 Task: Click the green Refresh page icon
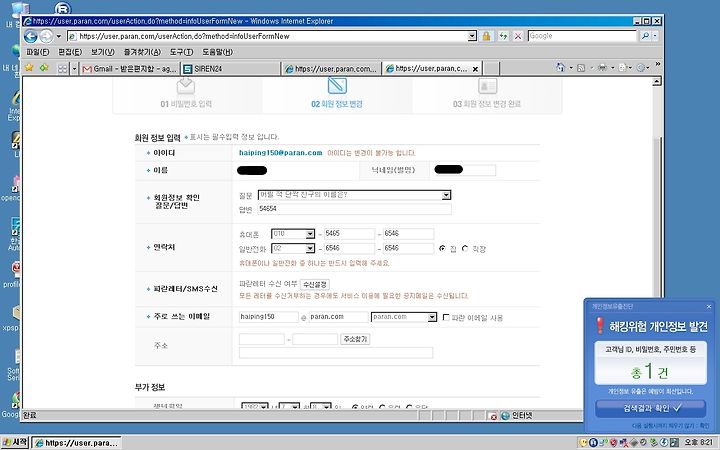point(503,36)
